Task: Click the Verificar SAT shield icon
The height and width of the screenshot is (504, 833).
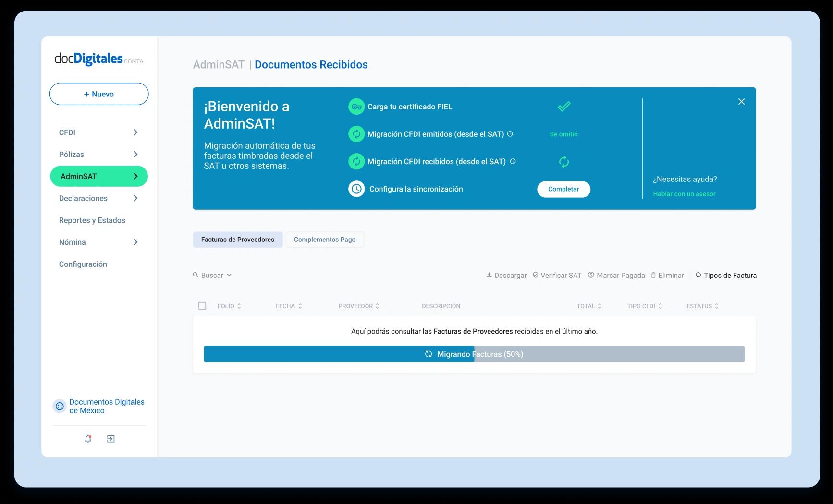Action: tap(536, 275)
